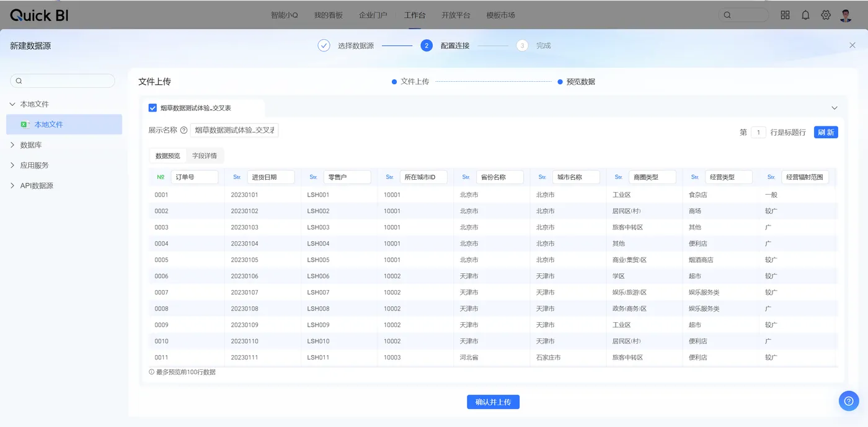Click 确认并上传 button
Screen dimensions: 868x427
pos(493,402)
